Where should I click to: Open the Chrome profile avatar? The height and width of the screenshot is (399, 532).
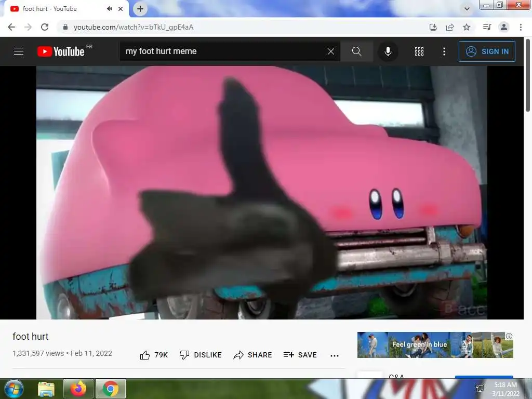[504, 27]
